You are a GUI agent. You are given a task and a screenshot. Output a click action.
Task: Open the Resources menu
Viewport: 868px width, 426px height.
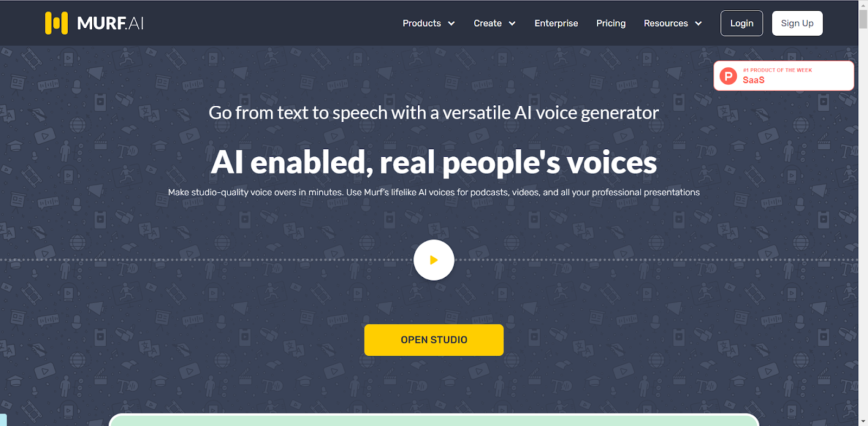tap(666, 23)
